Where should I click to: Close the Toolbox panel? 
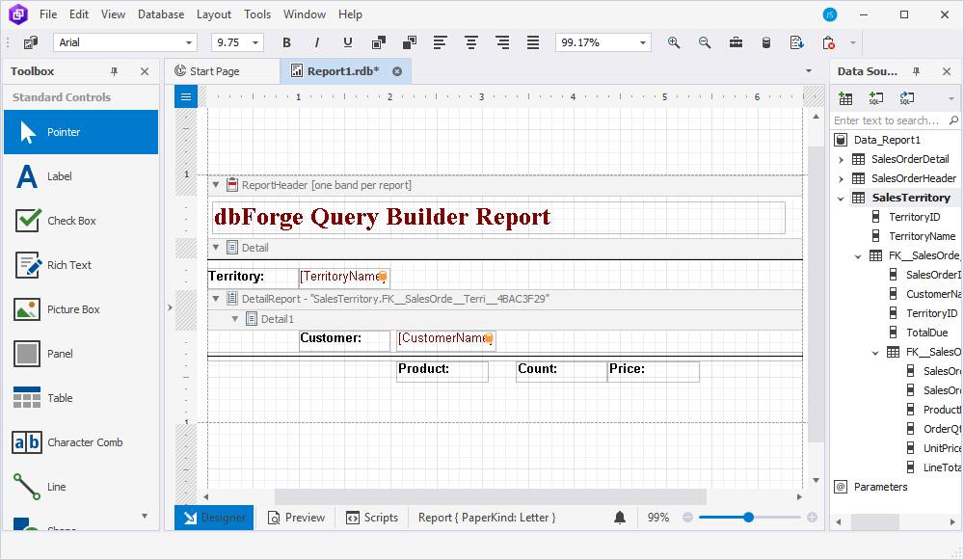tap(145, 71)
